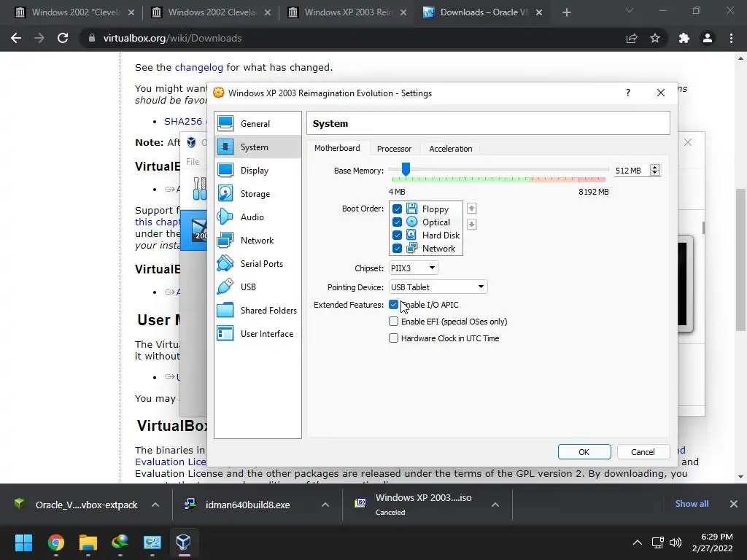Click the Base Memory slider handle
Image resolution: width=747 pixels, height=560 pixels.
click(406, 169)
